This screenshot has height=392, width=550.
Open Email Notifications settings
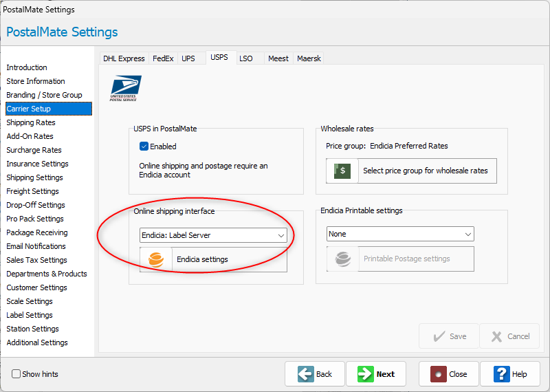point(36,246)
